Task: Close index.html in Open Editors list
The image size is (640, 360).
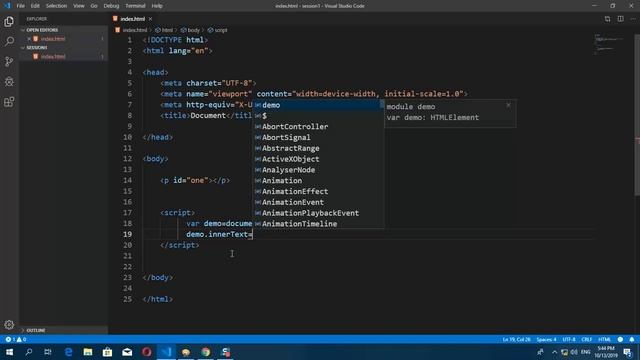Action: (29, 39)
